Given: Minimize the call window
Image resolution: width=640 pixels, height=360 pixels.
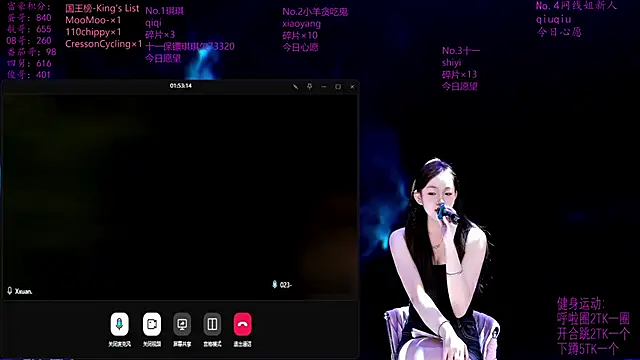Looking at the screenshot, I should point(324,87).
